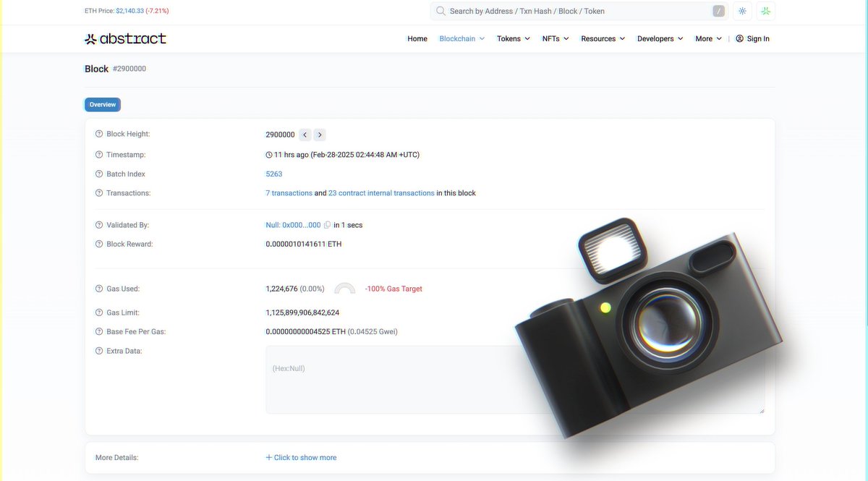Viewport: 868px width, 481px height.
Task: Click the plus icon in show more
Action: [x=269, y=458]
